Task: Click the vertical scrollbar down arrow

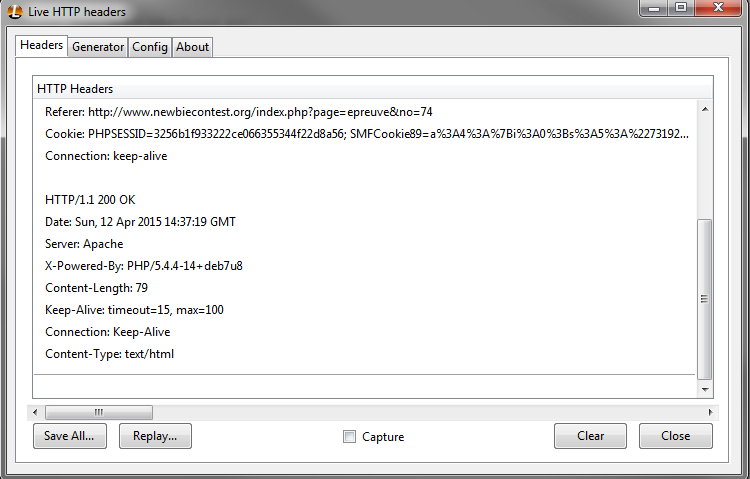Action: (705, 390)
